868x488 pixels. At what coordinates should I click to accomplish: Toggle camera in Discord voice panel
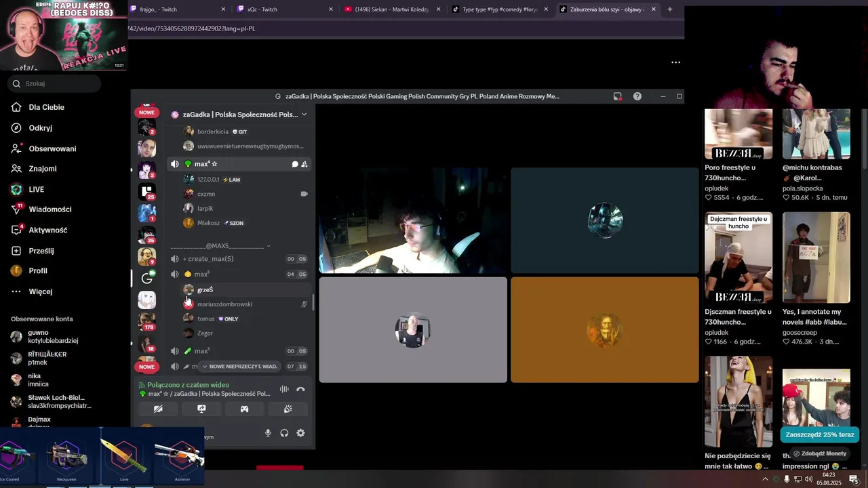point(158,409)
